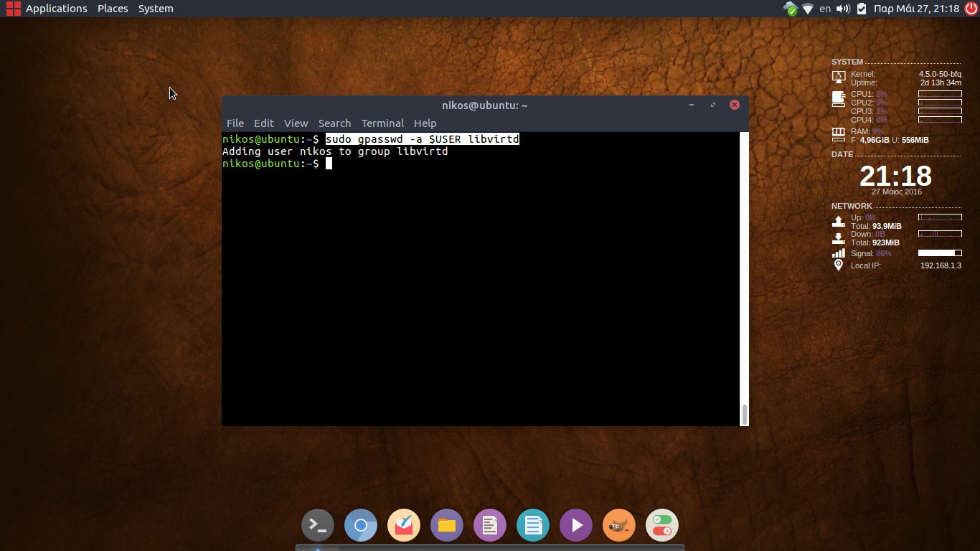Click the Wi-Fi network indicator
Screen dimensions: 980x551
(808, 9)
